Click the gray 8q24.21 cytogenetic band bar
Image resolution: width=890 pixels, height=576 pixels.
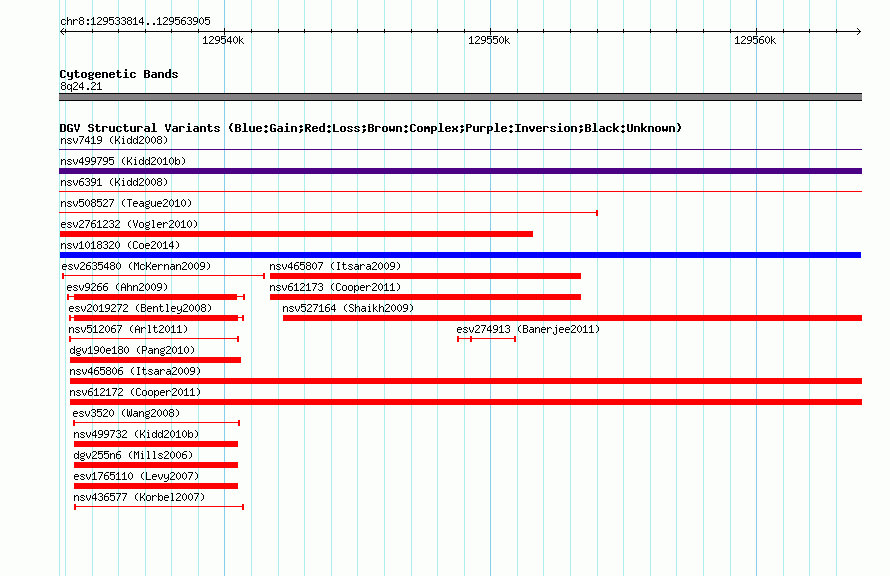[x=460, y=97]
